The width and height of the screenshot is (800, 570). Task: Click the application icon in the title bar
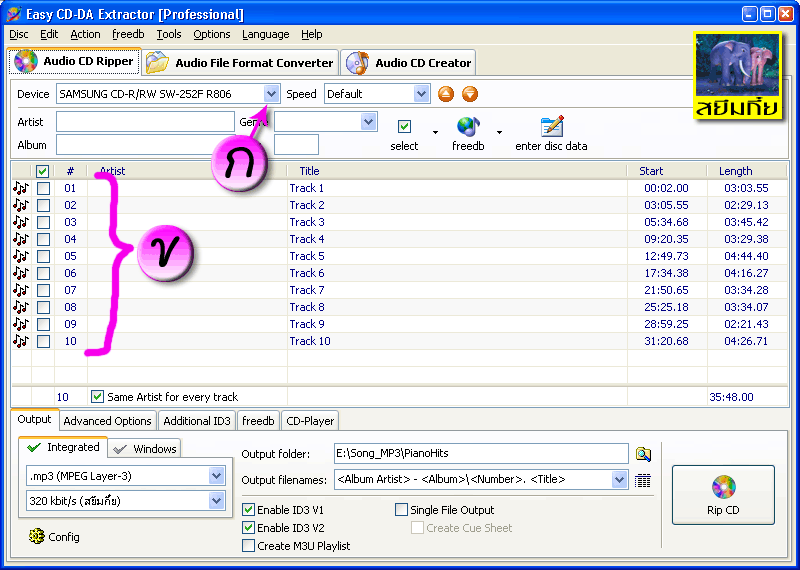[x=14, y=14]
